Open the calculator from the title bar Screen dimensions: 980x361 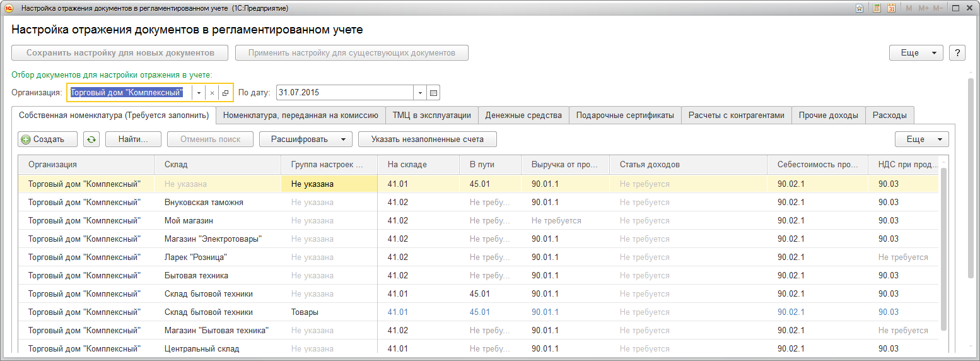877,8
